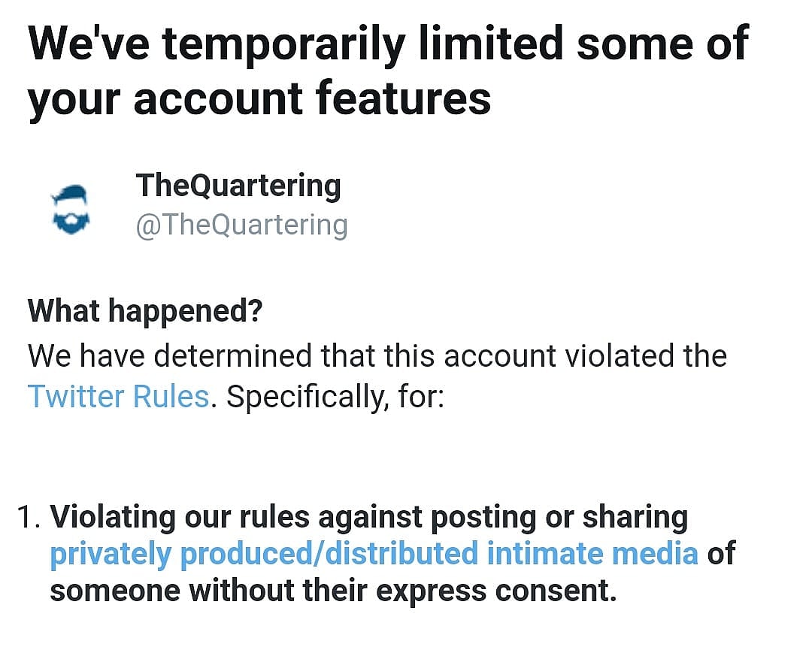Open the TheQuartering display name
Viewport: 812px width, 650px height.
click(238, 185)
